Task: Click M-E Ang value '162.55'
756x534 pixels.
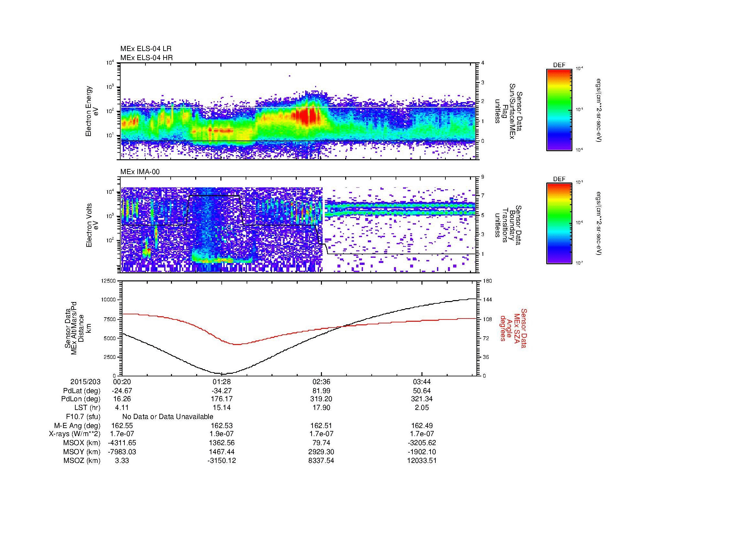Action: pos(122,425)
